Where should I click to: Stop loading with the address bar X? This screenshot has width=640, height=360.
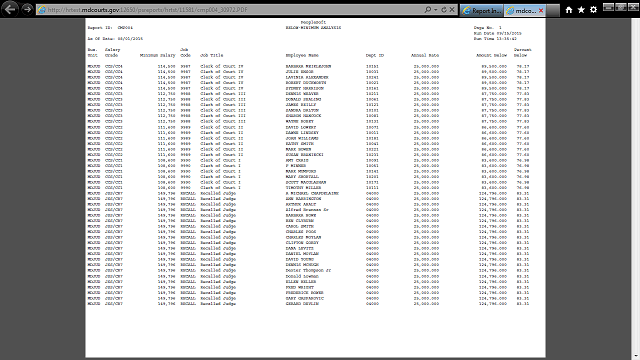pyautogui.click(x=452, y=9)
